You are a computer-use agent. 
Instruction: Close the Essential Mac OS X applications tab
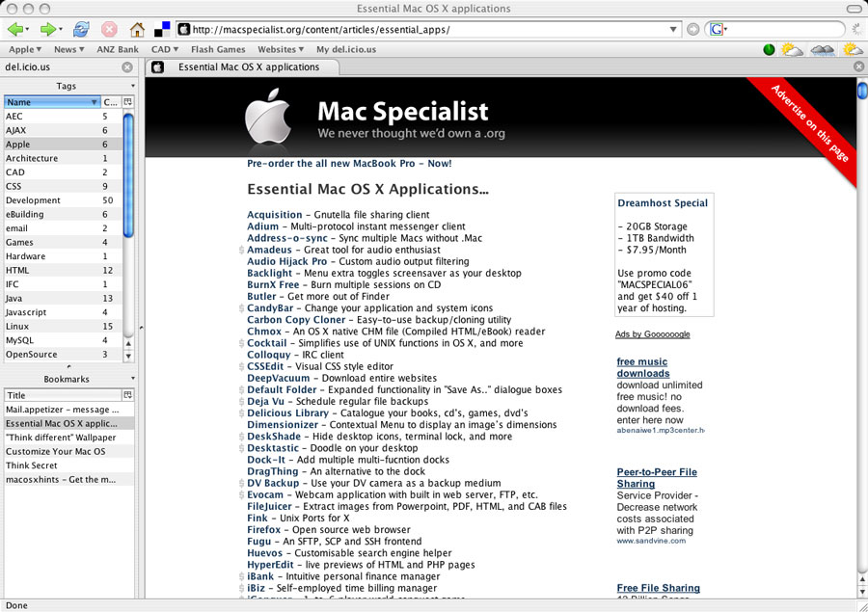click(x=858, y=67)
